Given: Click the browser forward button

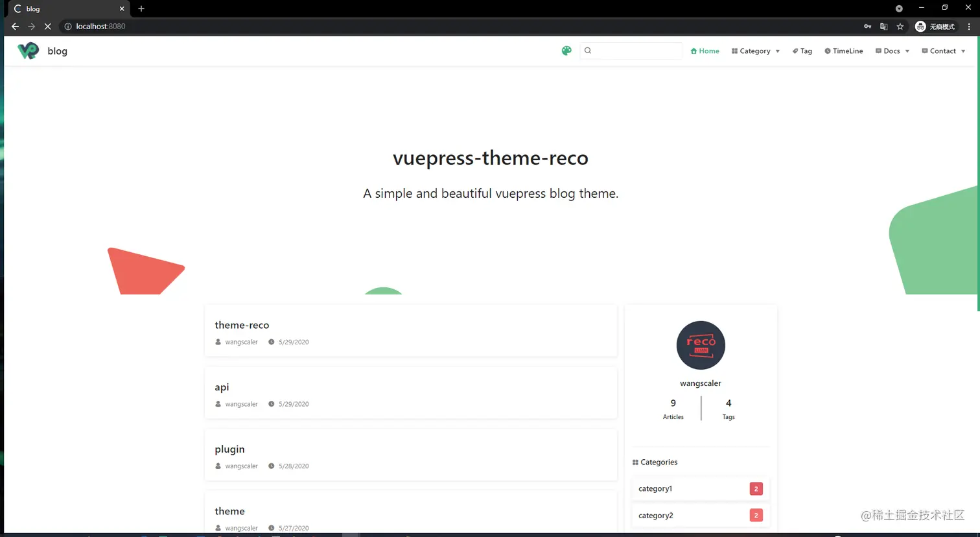Looking at the screenshot, I should (31, 27).
